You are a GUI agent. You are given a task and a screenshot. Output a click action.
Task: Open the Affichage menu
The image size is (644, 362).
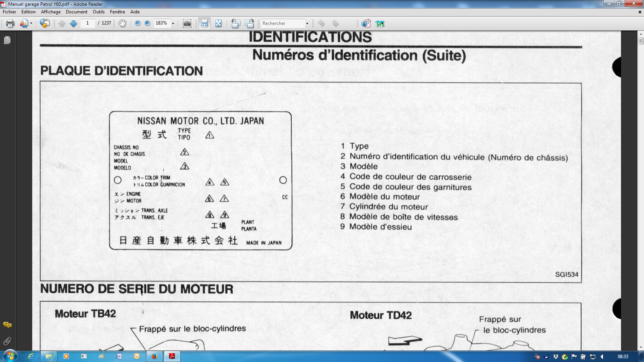pyautogui.click(x=51, y=12)
